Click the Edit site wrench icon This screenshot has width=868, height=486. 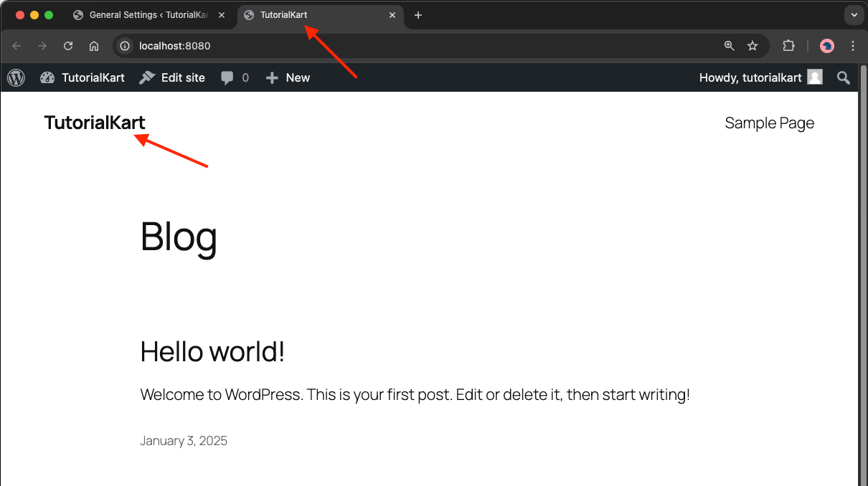tap(148, 77)
